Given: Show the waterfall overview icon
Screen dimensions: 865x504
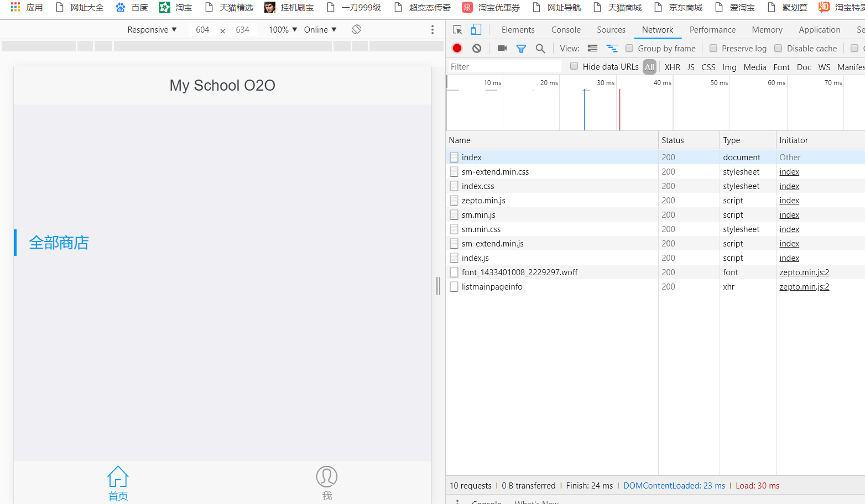Looking at the screenshot, I should click(x=612, y=48).
